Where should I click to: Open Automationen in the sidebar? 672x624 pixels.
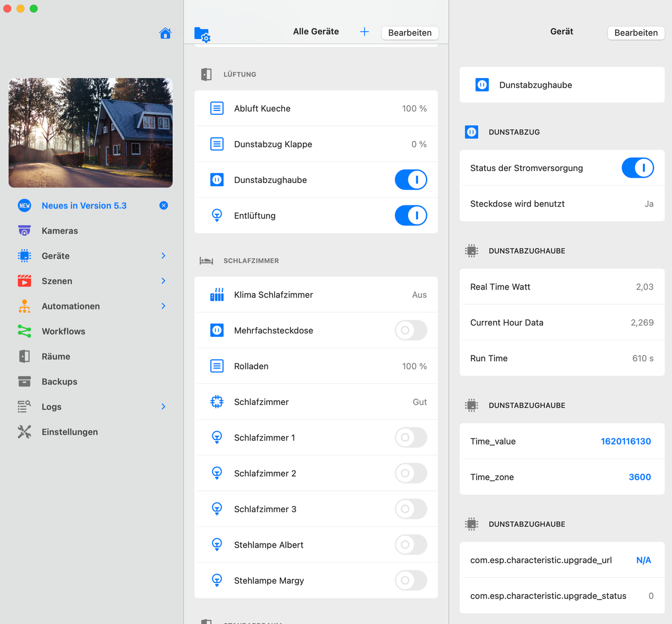71,306
